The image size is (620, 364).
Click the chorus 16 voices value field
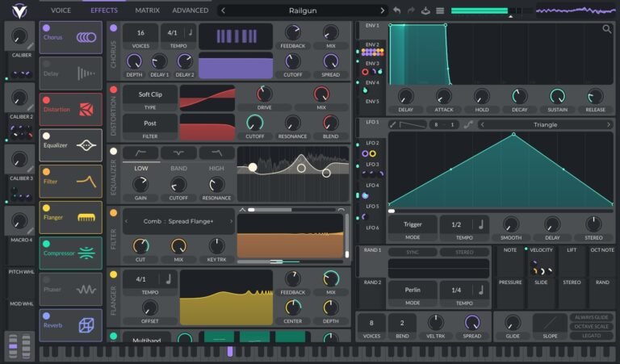pyautogui.click(x=140, y=33)
